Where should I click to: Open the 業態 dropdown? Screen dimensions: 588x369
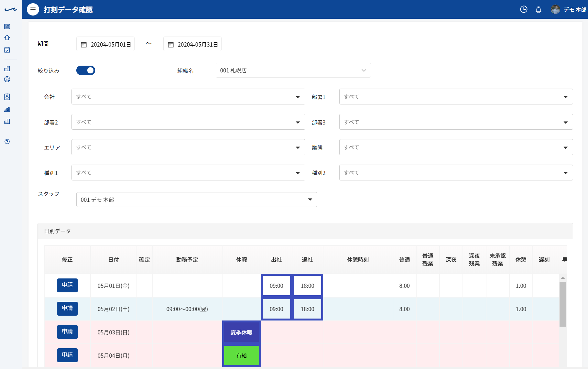tap(456, 147)
